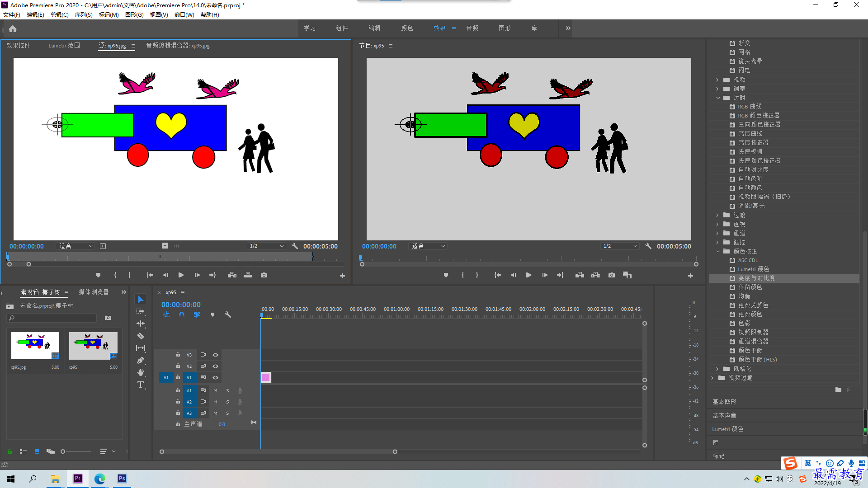Click insert button in Source monitor

232,275
